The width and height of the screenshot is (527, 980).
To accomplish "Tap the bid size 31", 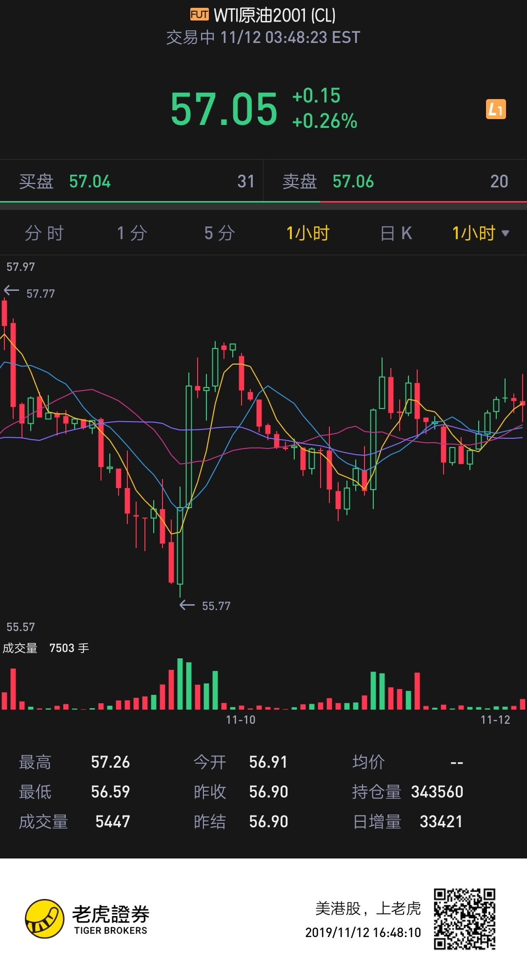I will click(x=246, y=182).
